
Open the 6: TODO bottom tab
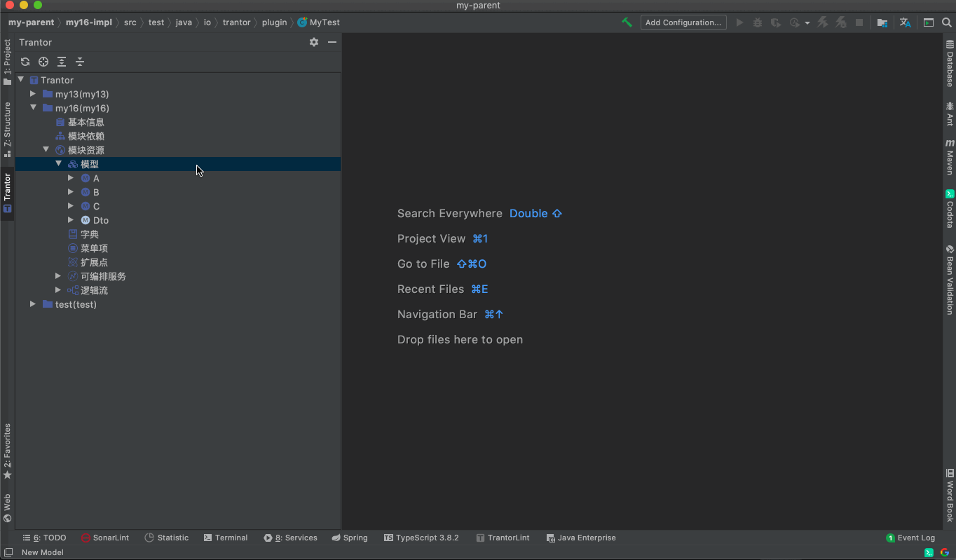pyautogui.click(x=44, y=538)
